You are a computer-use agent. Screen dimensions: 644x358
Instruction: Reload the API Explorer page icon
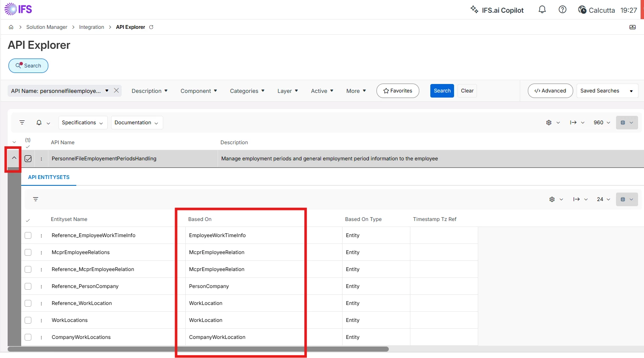[x=151, y=27]
